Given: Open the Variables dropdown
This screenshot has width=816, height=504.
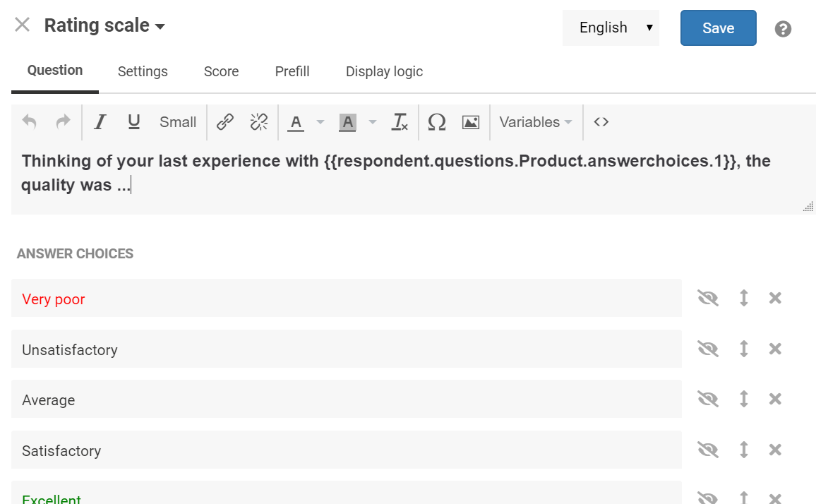Looking at the screenshot, I should 536,122.
